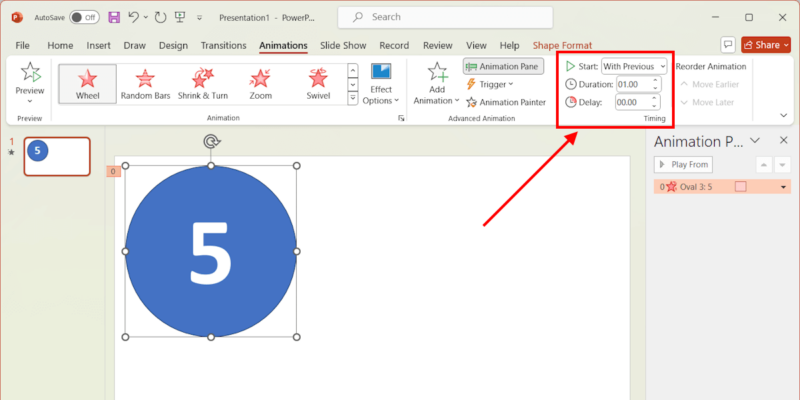800x400 pixels.
Task: Toggle the AutoSave switch
Action: [84, 17]
